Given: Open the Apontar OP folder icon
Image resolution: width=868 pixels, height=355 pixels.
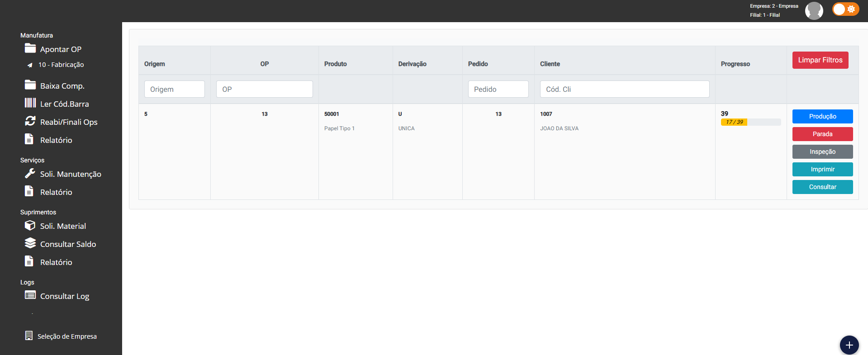Looking at the screenshot, I should pos(30,48).
